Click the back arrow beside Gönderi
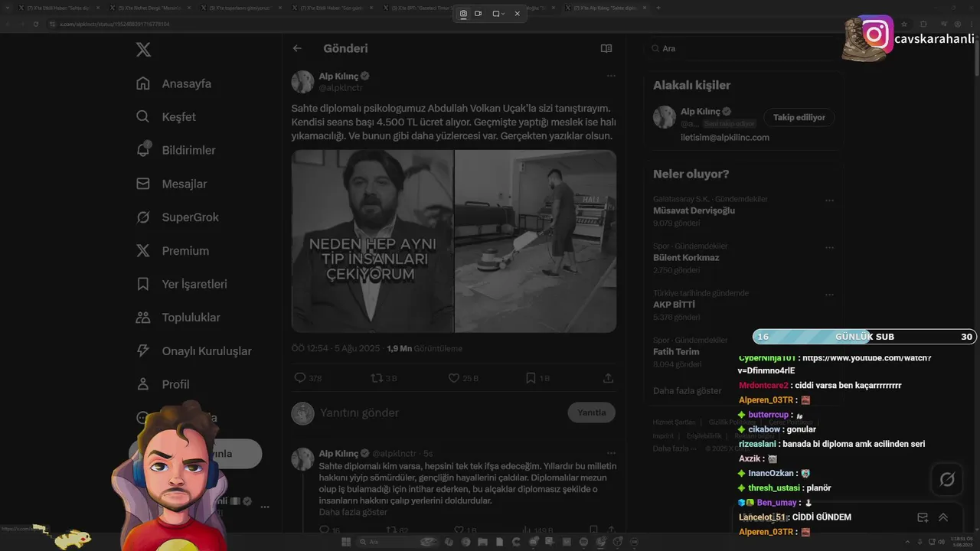The height and width of the screenshot is (551, 980). pos(297,48)
